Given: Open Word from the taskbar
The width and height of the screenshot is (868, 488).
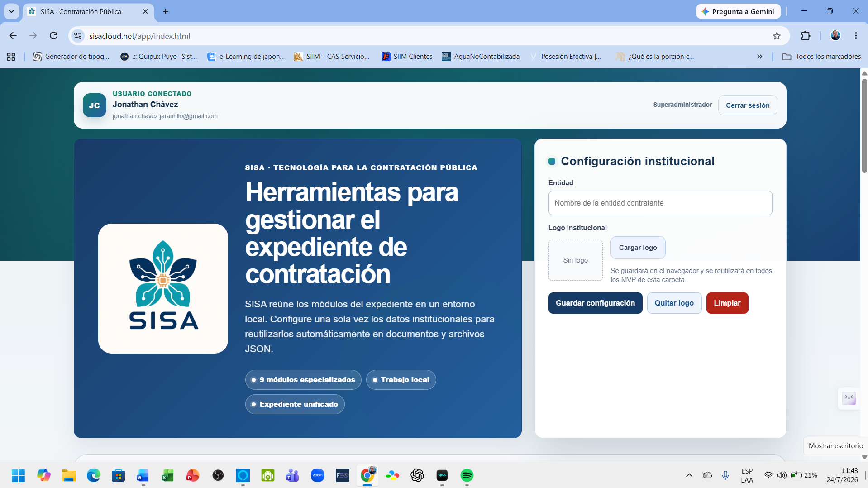Looking at the screenshot, I should click(x=143, y=475).
